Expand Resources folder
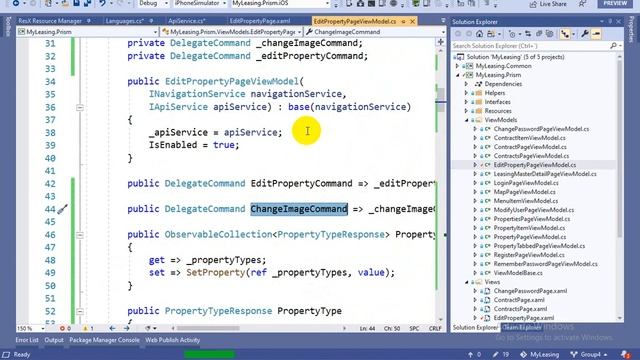640x360 pixels. click(467, 111)
